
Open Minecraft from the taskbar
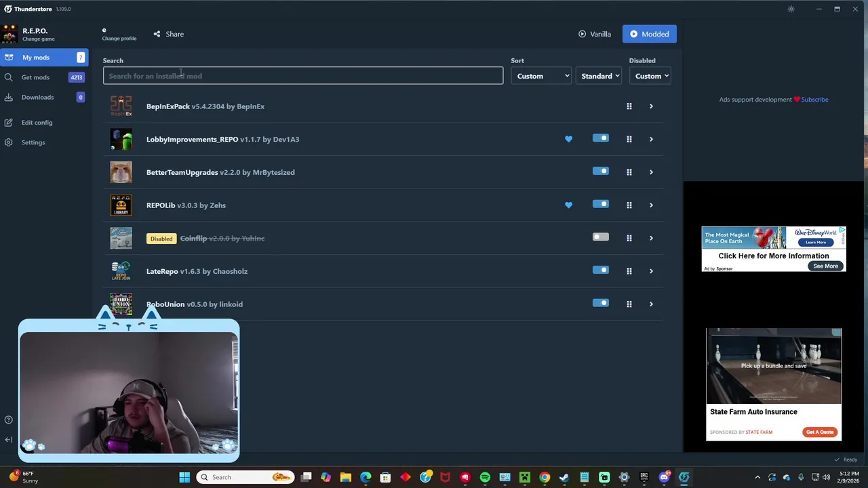tap(525, 477)
